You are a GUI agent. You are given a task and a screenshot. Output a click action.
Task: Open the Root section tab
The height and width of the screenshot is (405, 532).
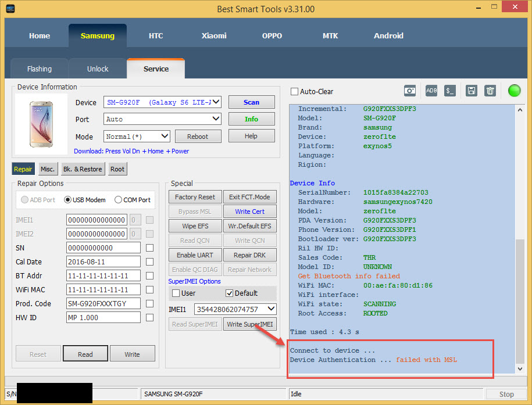[x=117, y=169]
